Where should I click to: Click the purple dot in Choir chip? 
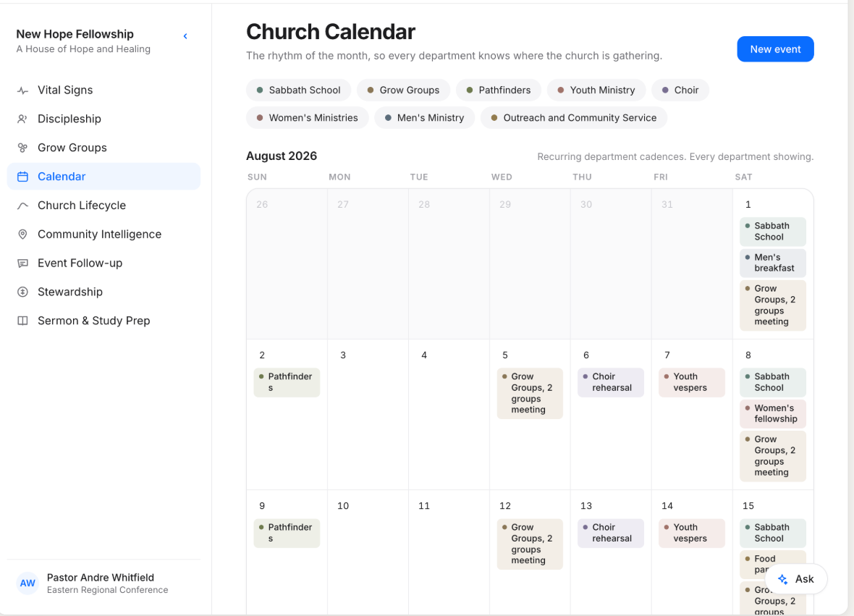point(665,90)
